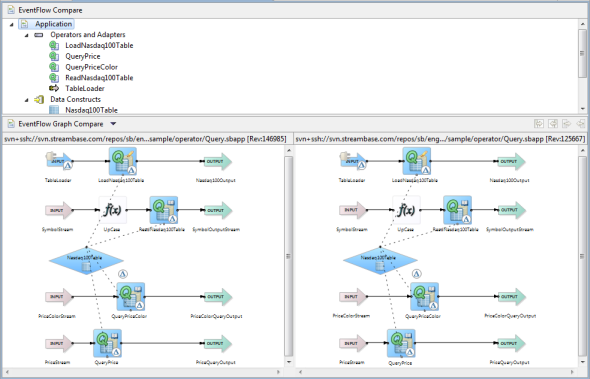This screenshot has height=379, width=590.
Task: Select TableLoader in the compare tree
Action: click(85, 88)
